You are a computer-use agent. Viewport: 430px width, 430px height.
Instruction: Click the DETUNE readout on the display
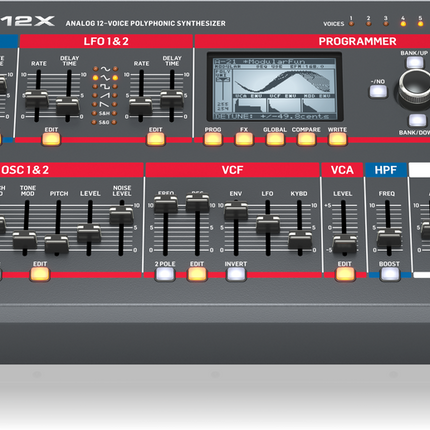point(271,116)
